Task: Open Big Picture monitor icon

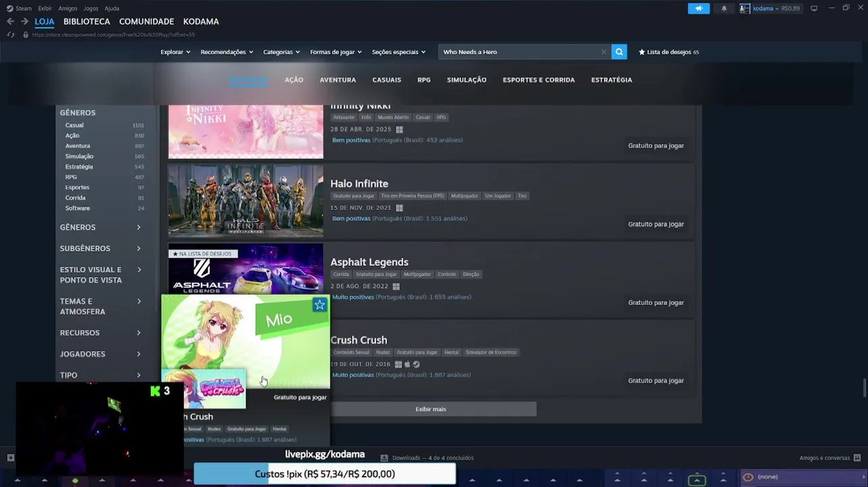Action: (814, 8)
